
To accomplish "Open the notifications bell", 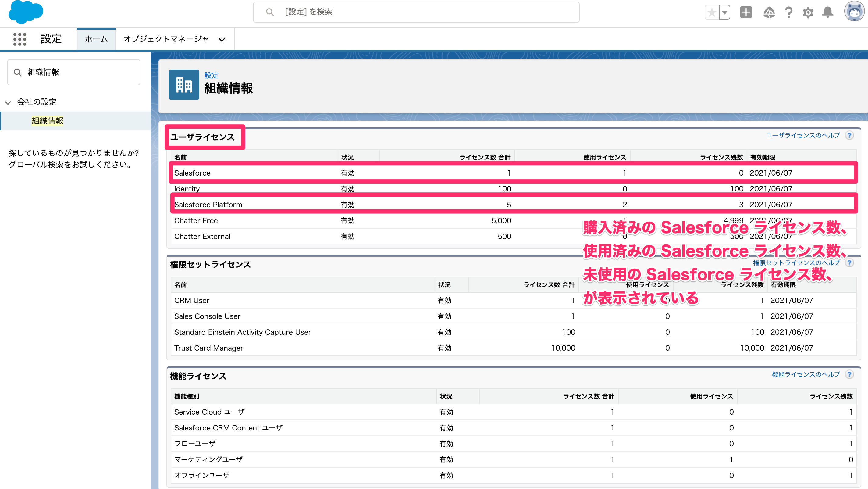I will [x=827, y=12].
